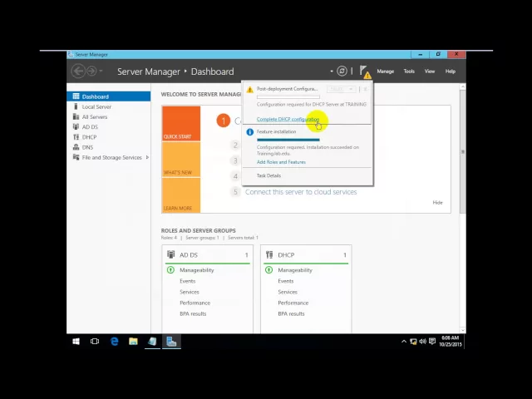This screenshot has width=532, height=399.
Task: Click the AD DS tile header
Action: coord(207,255)
